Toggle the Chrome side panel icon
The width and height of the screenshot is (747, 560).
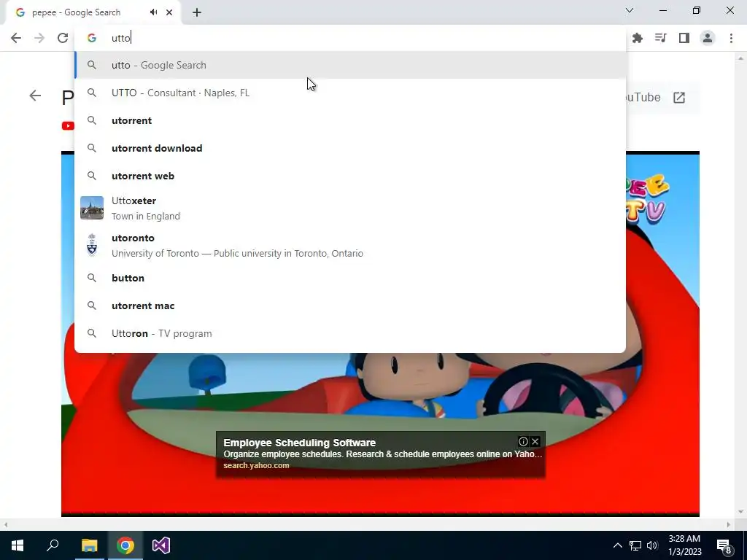point(684,38)
